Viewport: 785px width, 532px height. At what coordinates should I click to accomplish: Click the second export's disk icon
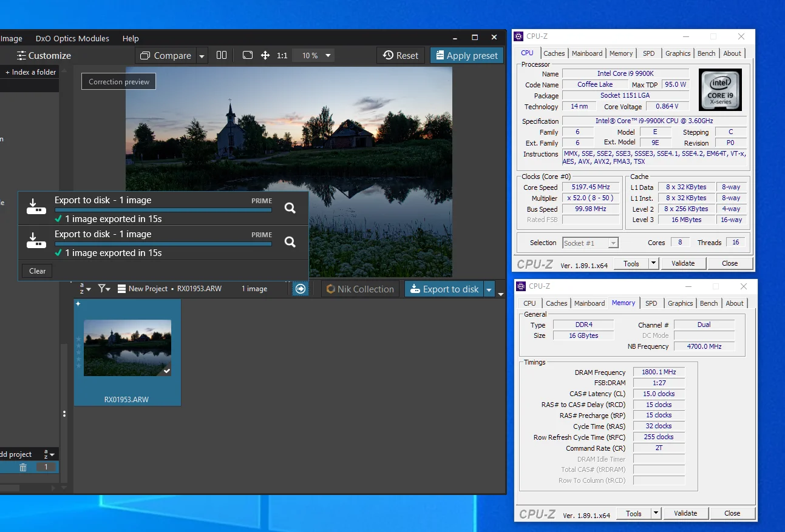click(x=36, y=241)
